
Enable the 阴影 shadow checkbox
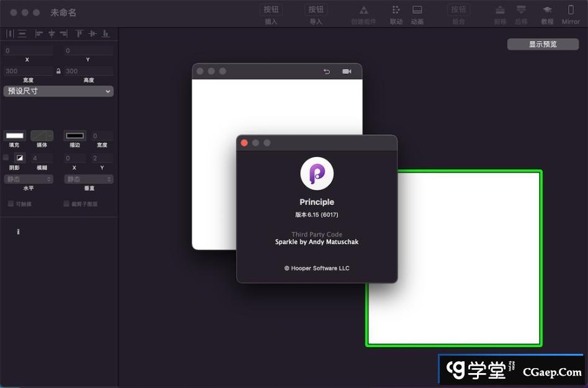(x=6, y=158)
